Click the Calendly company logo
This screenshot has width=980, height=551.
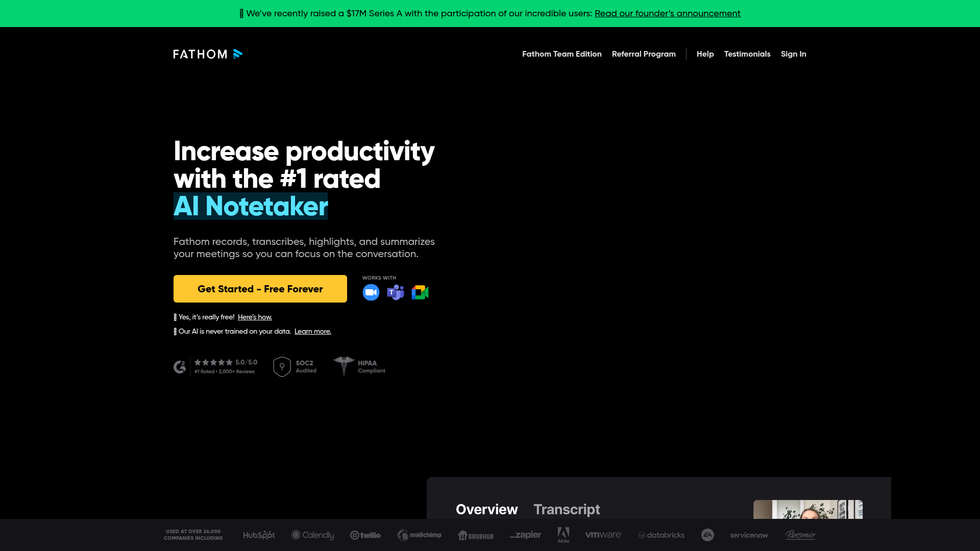(312, 535)
